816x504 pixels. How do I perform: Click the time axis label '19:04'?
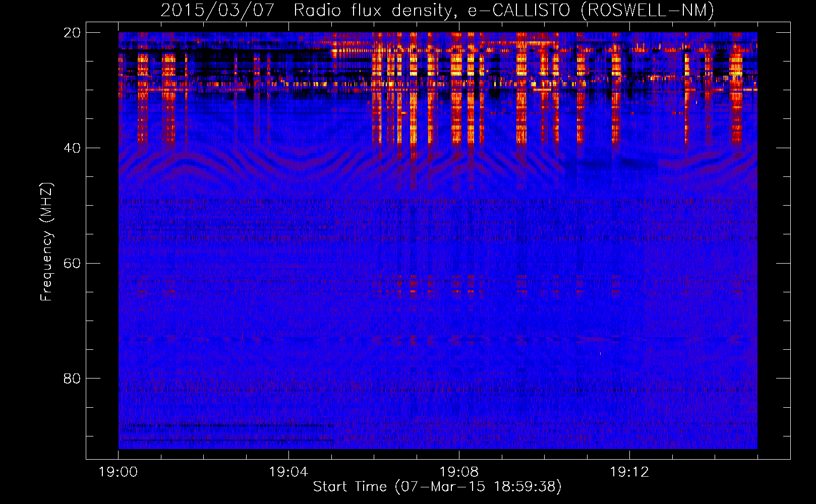tap(288, 472)
